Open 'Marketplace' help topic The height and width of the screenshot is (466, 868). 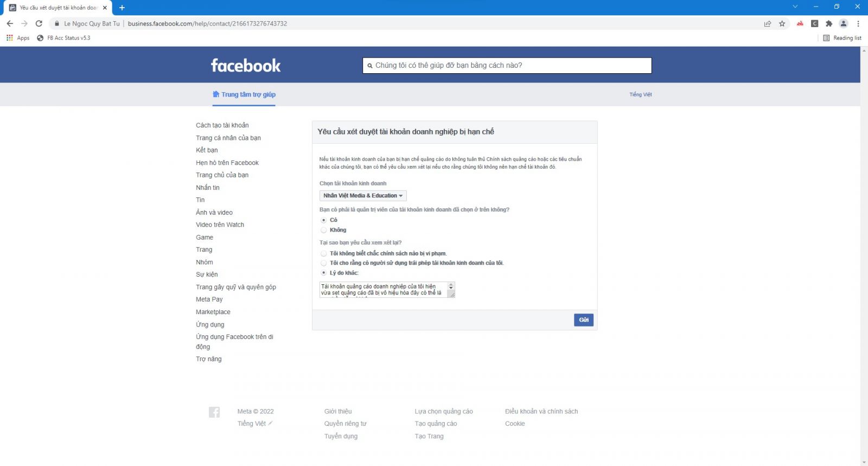(213, 312)
